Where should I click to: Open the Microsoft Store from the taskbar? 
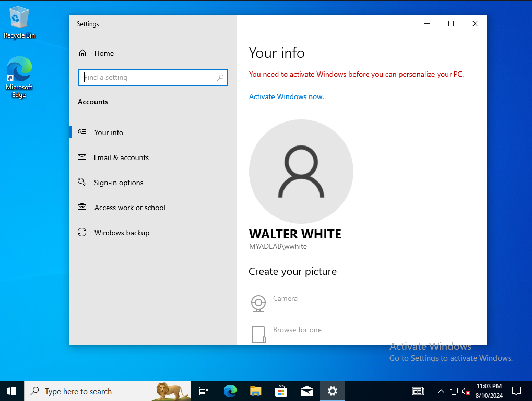click(x=281, y=391)
